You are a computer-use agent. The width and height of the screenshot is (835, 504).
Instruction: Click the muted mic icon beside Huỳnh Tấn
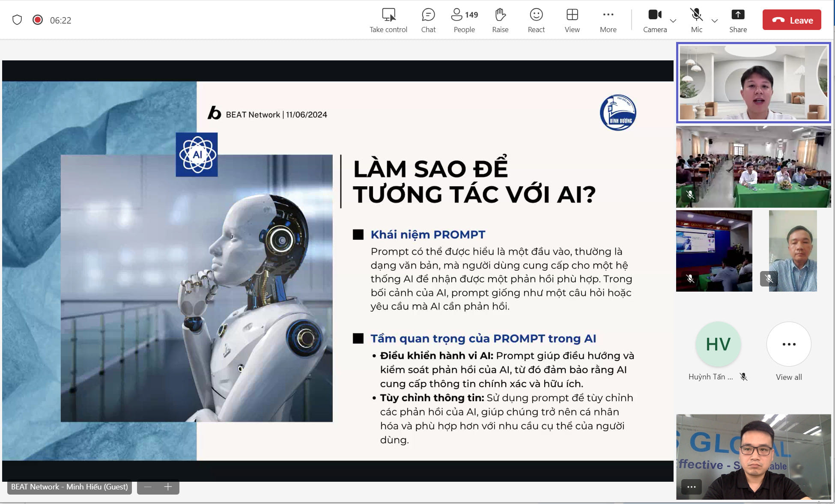click(x=744, y=377)
